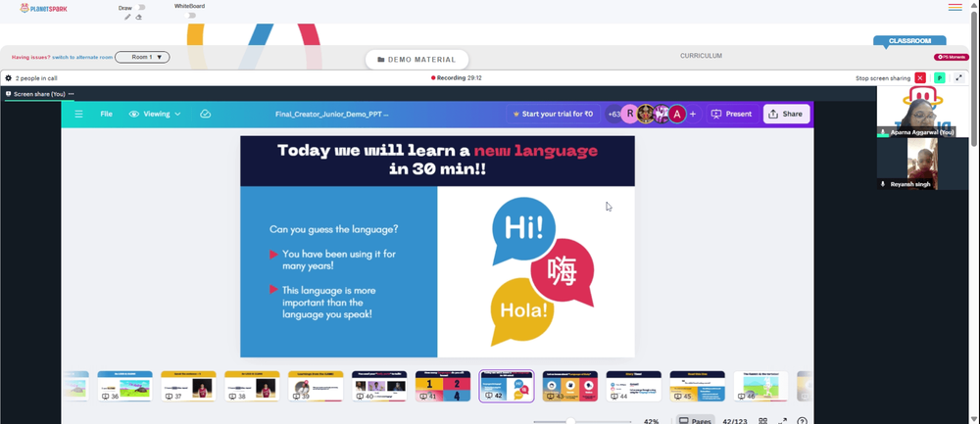This screenshot has width=980, height=424.
Task: Click the file name Final_Creator_Junior_Demo_PPT
Action: tap(332, 115)
